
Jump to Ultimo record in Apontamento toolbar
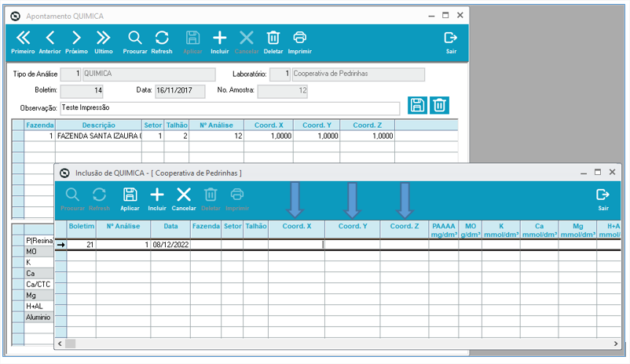coord(103,42)
